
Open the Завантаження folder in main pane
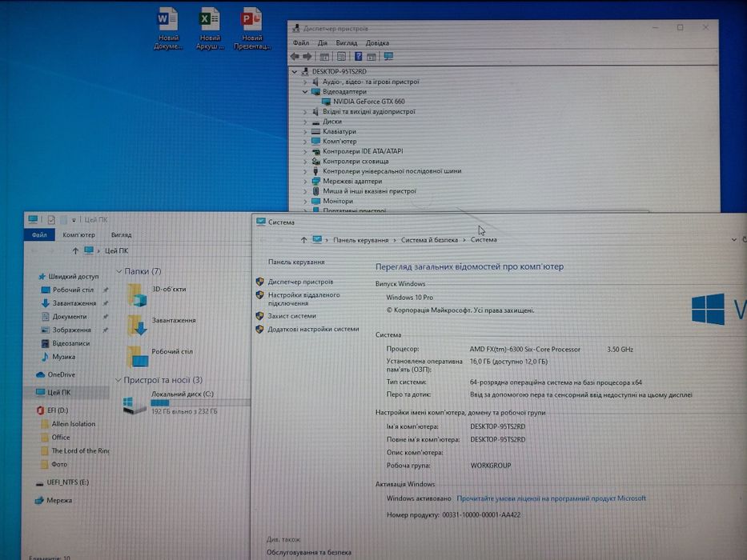(x=162, y=326)
